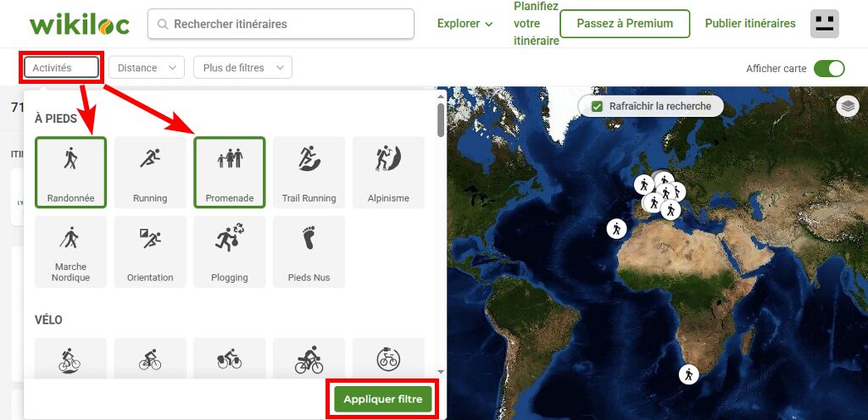868x420 pixels.
Task: Open the Explorer menu
Action: tap(465, 24)
